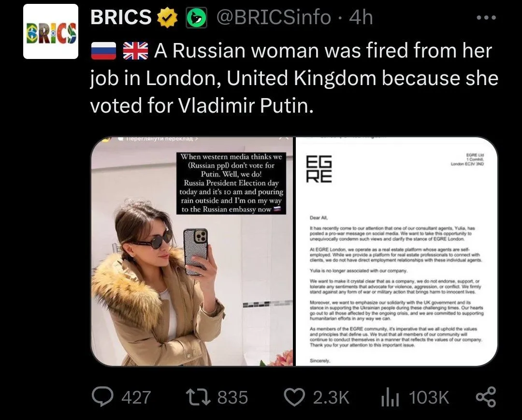The height and width of the screenshot is (420, 522).
Task: Open the view analytics bar chart icon
Action: [x=390, y=397]
